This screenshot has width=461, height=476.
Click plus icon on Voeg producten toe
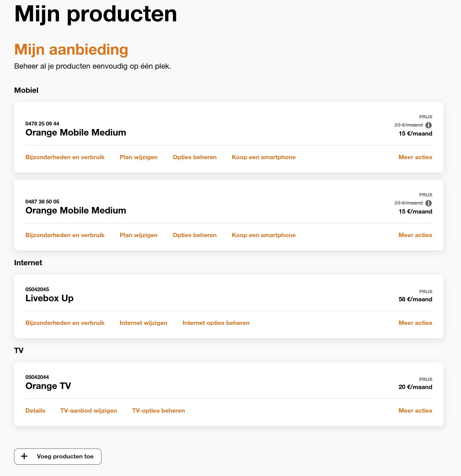(x=24, y=456)
